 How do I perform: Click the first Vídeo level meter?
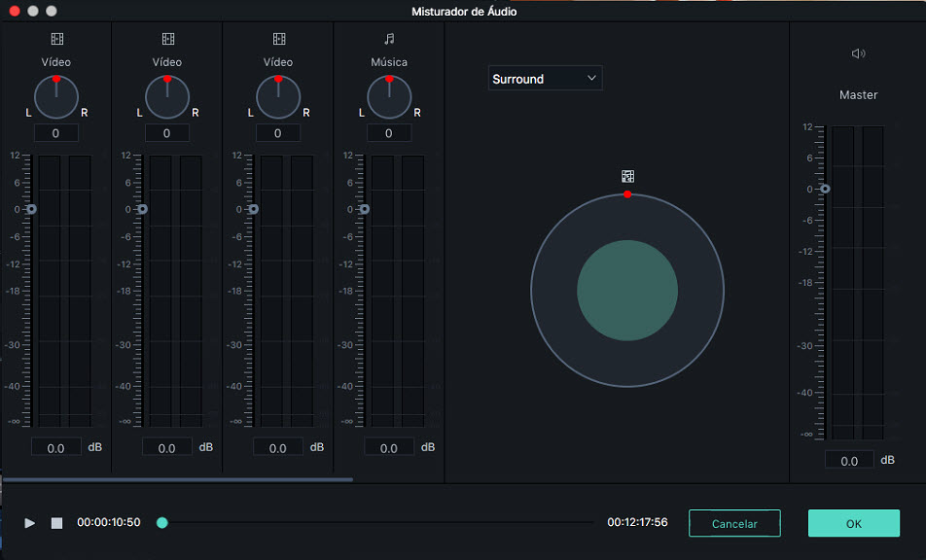pyautogui.click(x=64, y=291)
